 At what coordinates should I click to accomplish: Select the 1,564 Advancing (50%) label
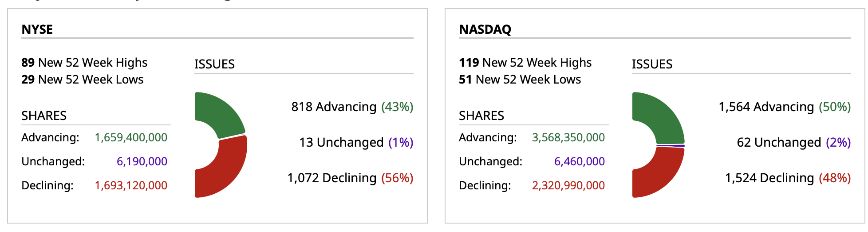(785, 107)
